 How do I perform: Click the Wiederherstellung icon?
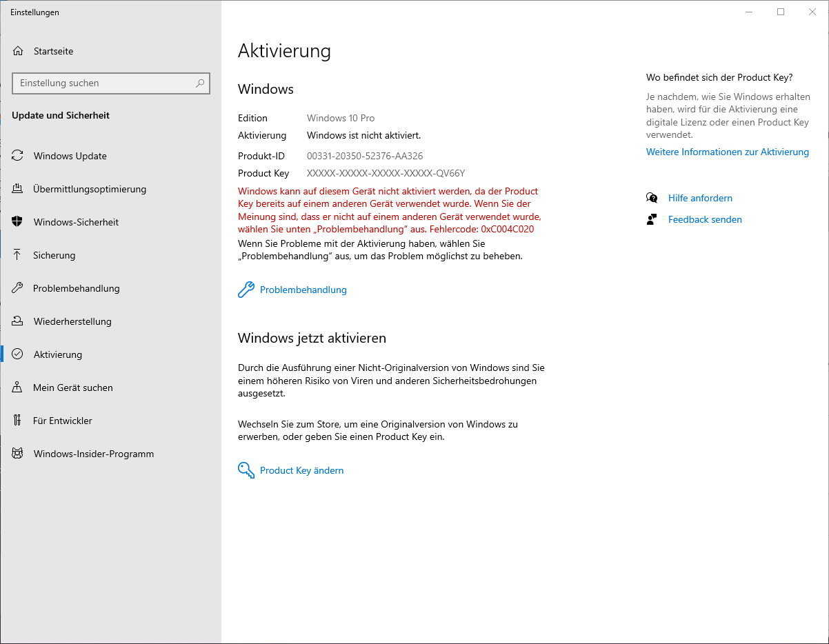[x=18, y=321]
